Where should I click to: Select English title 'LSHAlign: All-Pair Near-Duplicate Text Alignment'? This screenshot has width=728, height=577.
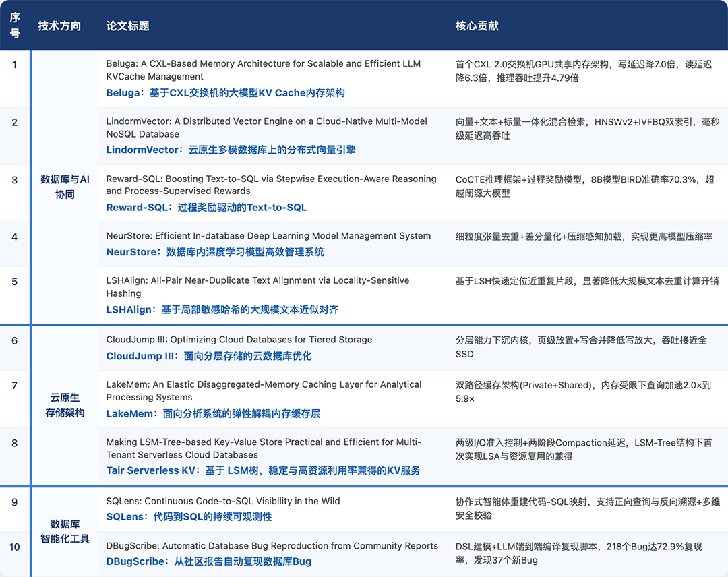click(257, 287)
